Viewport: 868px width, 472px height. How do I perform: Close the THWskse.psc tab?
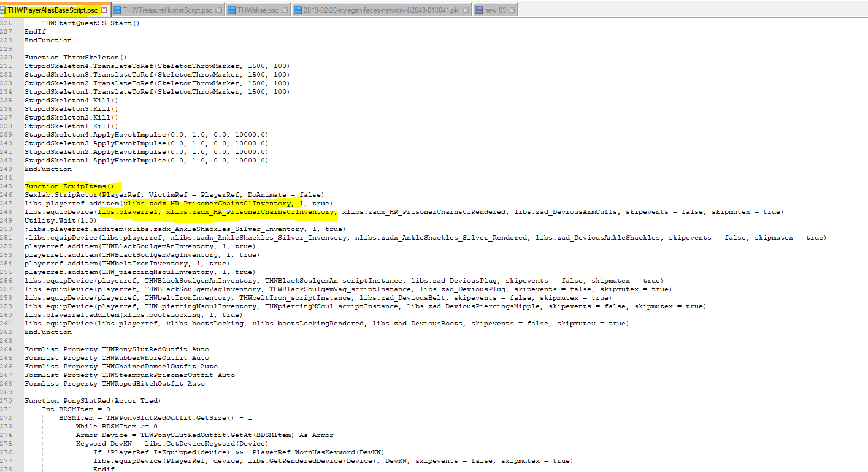[285, 10]
